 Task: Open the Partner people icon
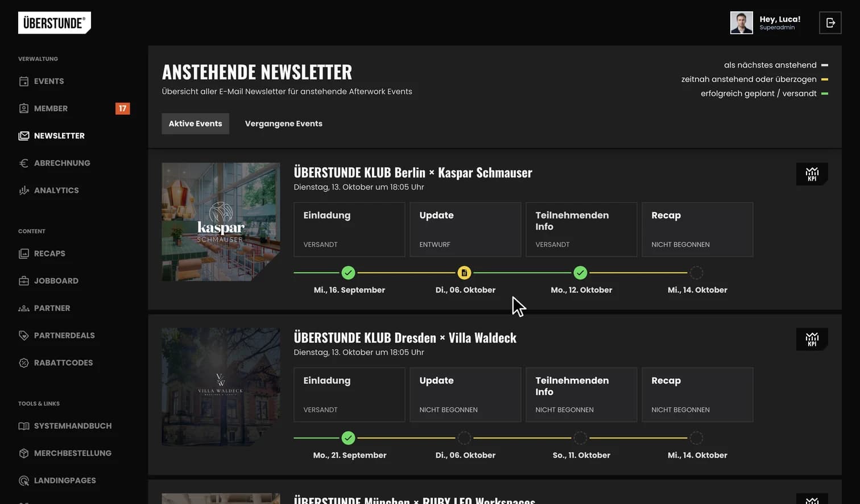[x=24, y=308]
